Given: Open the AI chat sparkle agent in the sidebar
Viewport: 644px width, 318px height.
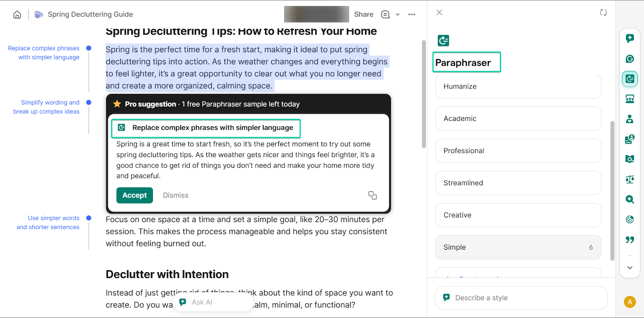Looking at the screenshot, I should 630,39.
